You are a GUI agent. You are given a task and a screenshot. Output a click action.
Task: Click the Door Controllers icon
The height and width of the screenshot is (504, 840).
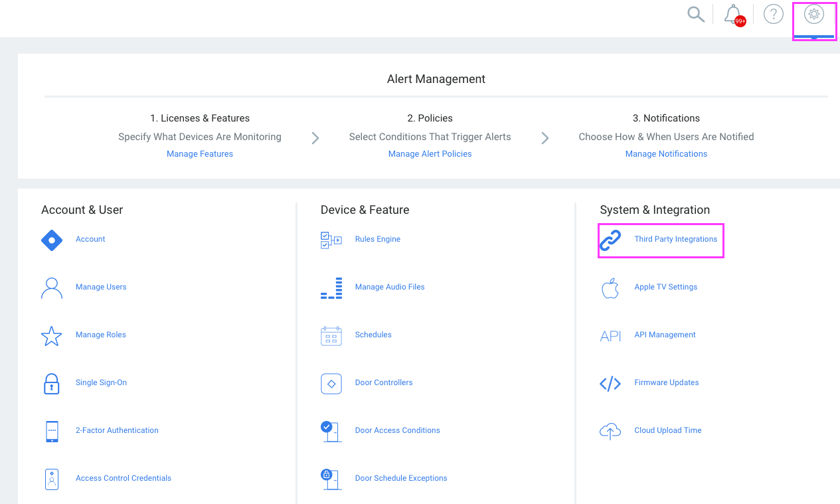pos(331,384)
